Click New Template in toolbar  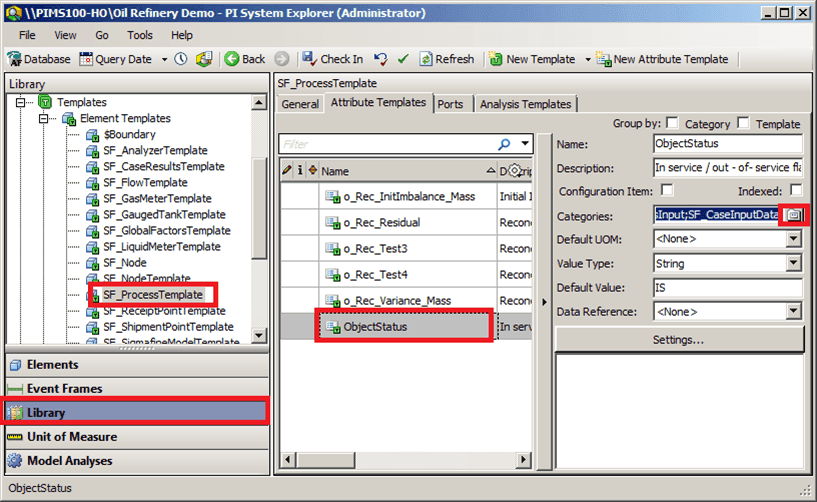532,59
